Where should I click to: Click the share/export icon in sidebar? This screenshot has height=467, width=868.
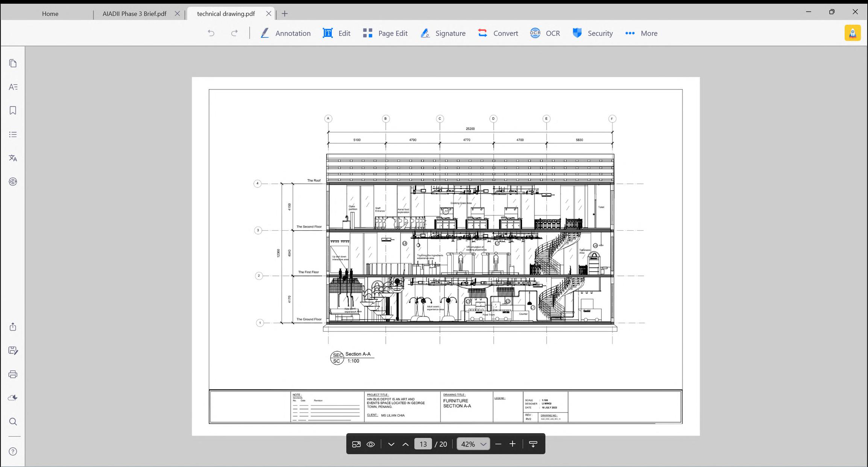point(13,327)
